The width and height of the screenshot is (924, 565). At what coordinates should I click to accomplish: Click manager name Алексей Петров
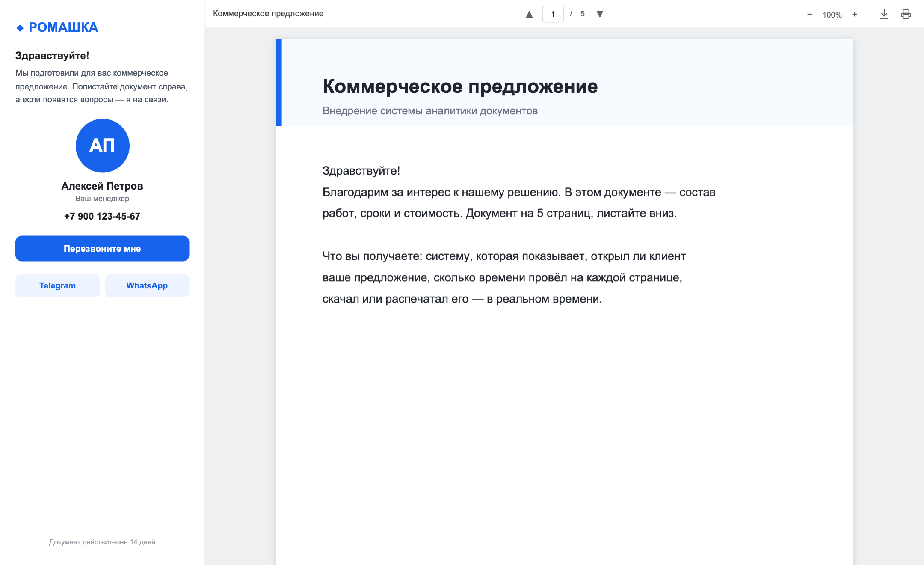tap(102, 186)
